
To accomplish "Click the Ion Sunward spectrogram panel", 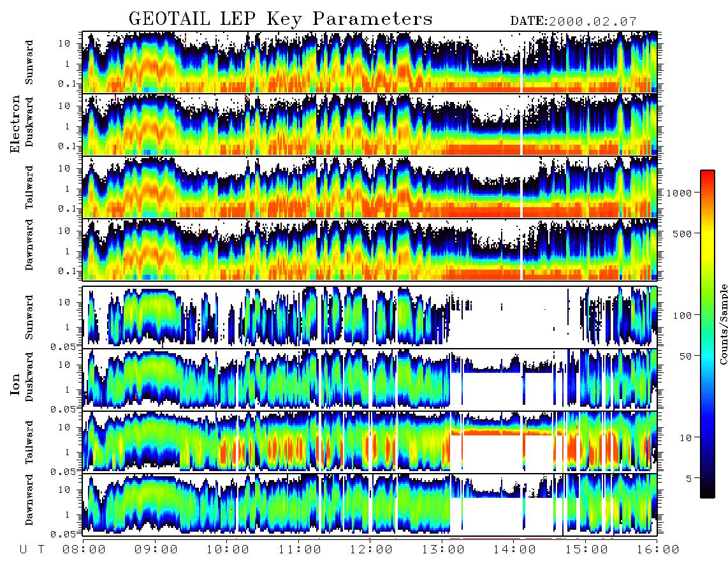I will [370, 317].
